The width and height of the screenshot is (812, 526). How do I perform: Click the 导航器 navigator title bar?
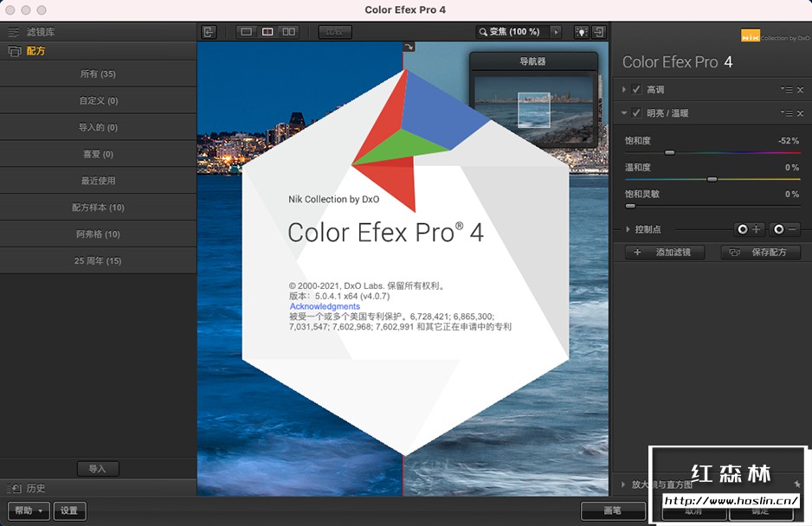[533, 61]
